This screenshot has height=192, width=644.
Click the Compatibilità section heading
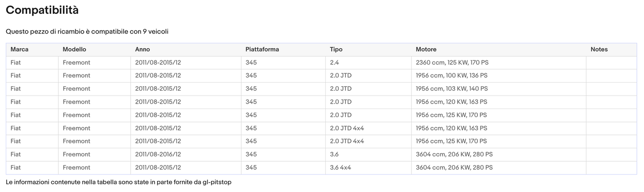click(42, 10)
